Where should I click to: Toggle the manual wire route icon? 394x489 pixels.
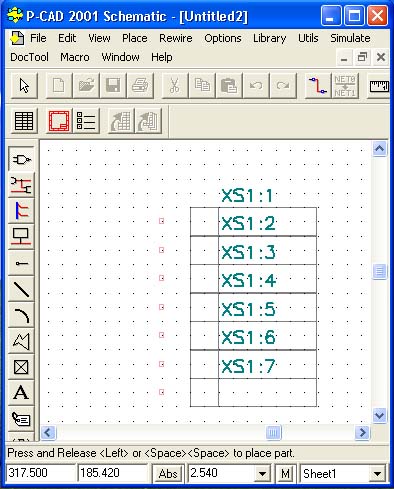pos(317,86)
